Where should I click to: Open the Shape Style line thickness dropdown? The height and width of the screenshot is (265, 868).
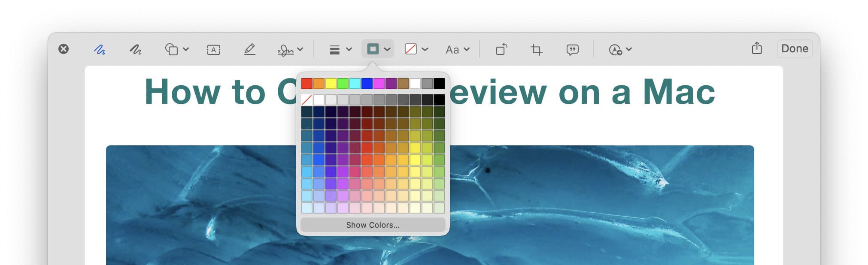[340, 50]
